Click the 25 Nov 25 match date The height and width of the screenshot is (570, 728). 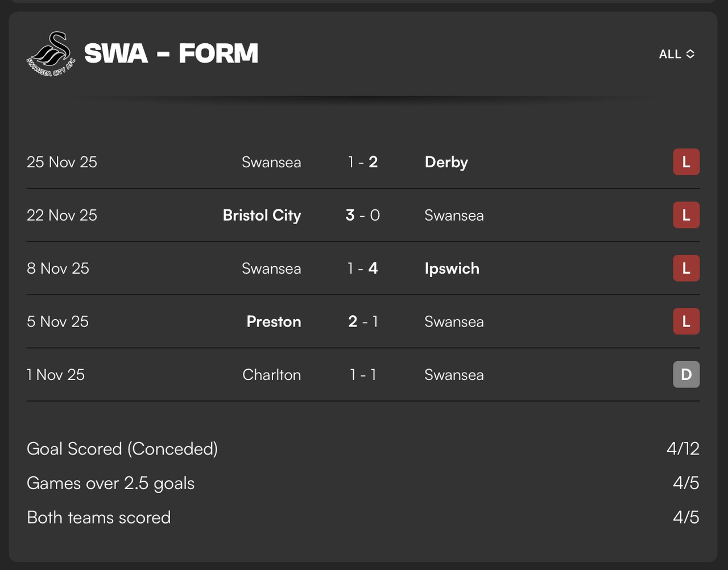[62, 162]
